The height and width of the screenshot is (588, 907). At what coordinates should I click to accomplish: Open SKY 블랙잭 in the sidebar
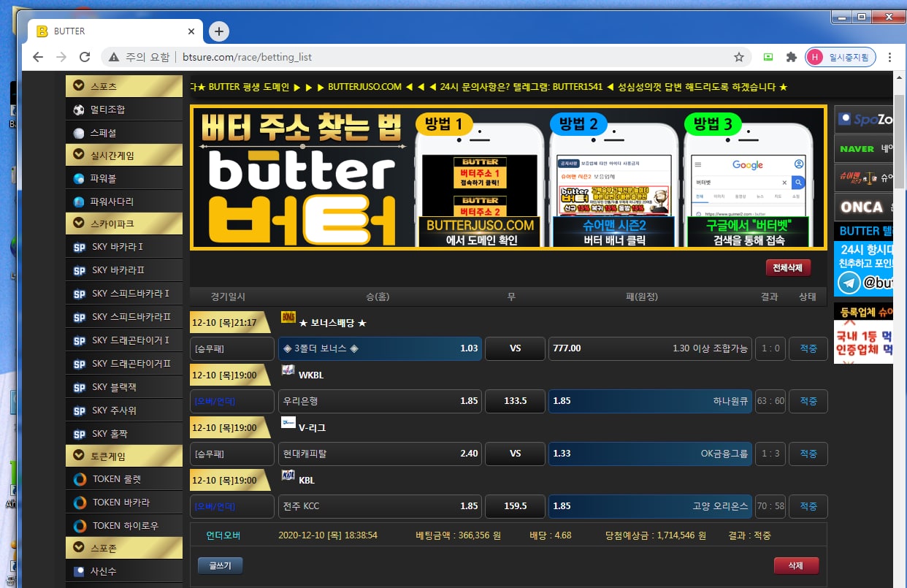[x=80, y=387]
